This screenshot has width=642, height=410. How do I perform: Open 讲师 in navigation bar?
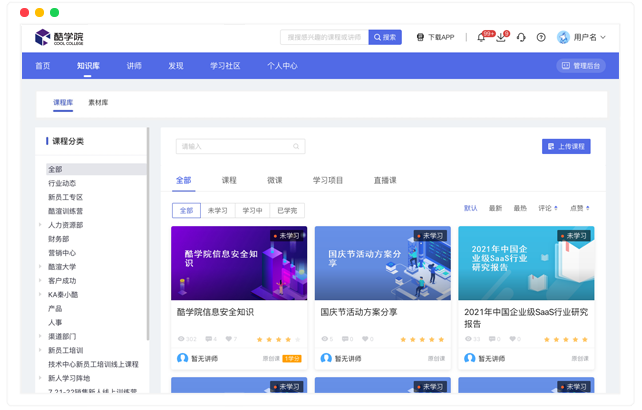[x=134, y=66]
